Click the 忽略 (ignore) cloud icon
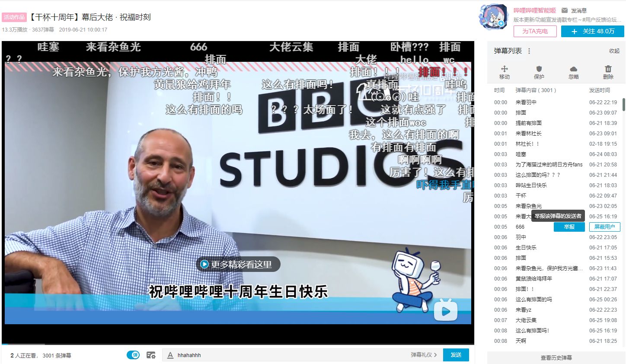The width and height of the screenshot is (626, 364). (573, 69)
